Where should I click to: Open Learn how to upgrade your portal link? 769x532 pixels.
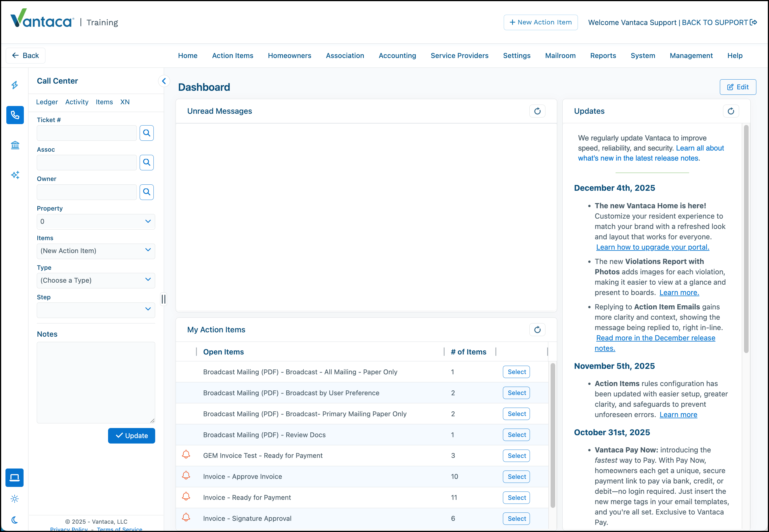tap(653, 247)
